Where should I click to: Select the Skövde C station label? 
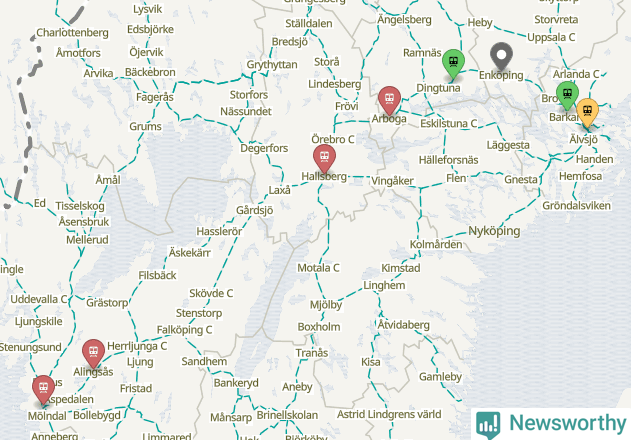click(x=211, y=293)
